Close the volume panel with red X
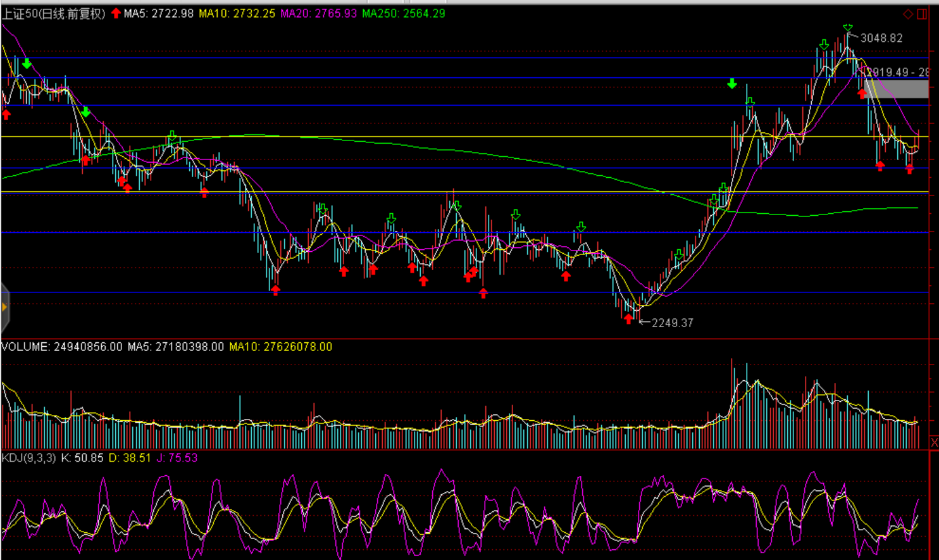Image resolution: width=939 pixels, height=560 pixels. coord(934,442)
